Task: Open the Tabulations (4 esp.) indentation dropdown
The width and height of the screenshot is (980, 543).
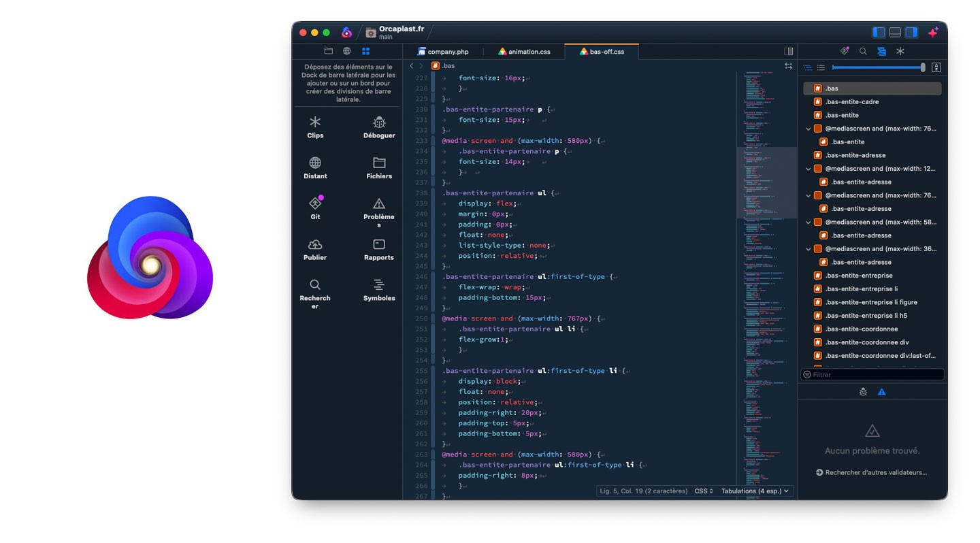Action: [755, 491]
